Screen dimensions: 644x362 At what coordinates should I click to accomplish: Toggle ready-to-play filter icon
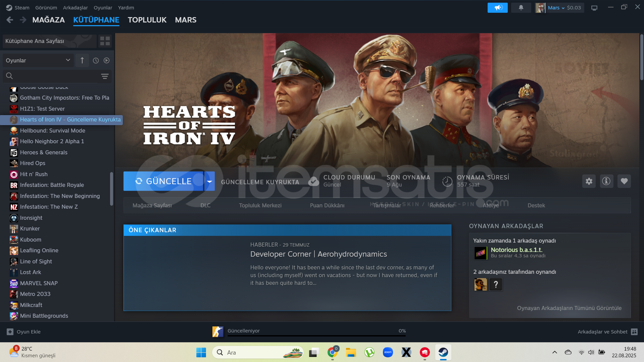point(107,60)
